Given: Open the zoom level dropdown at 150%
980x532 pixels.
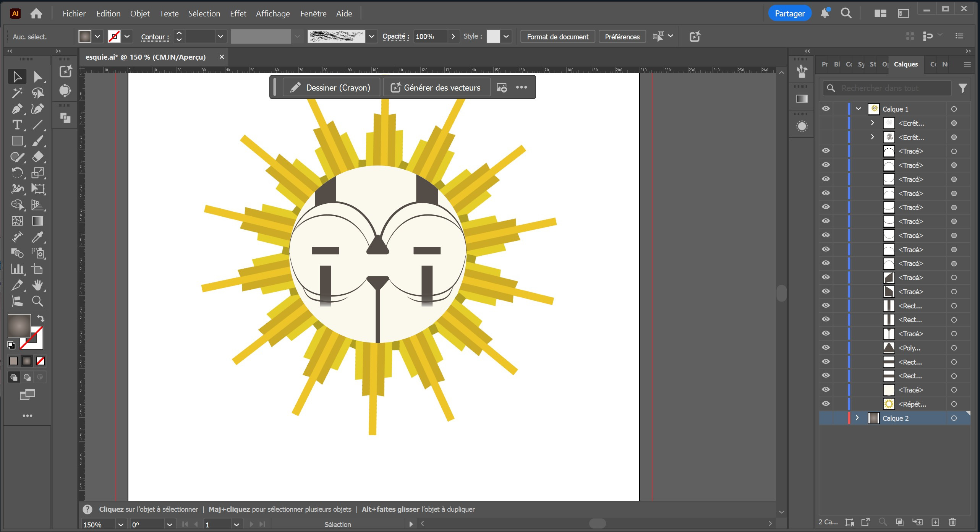Looking at the screenshot, I should (121, 525).
